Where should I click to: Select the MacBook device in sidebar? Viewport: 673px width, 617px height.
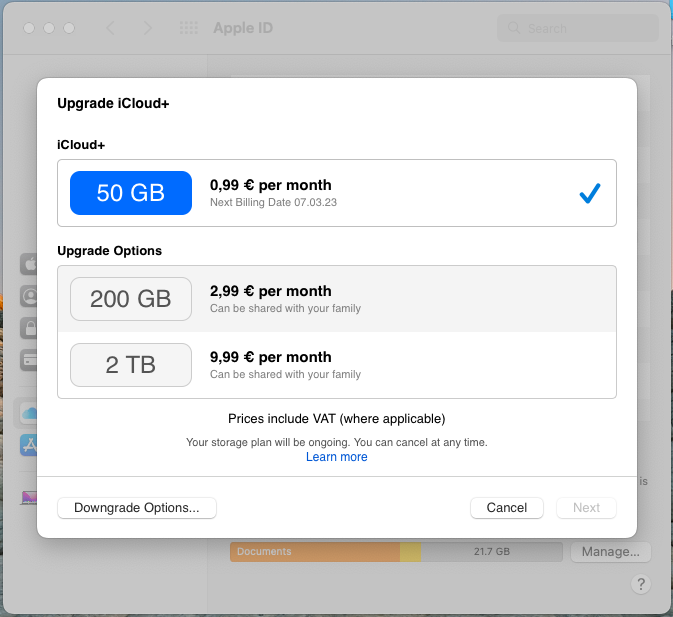pos(29,498)
